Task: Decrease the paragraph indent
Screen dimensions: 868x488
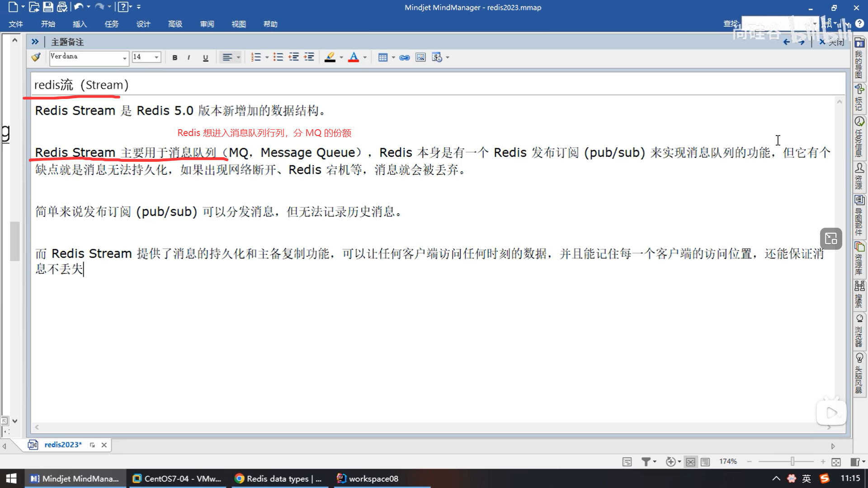Action: (x=294, y=57)
